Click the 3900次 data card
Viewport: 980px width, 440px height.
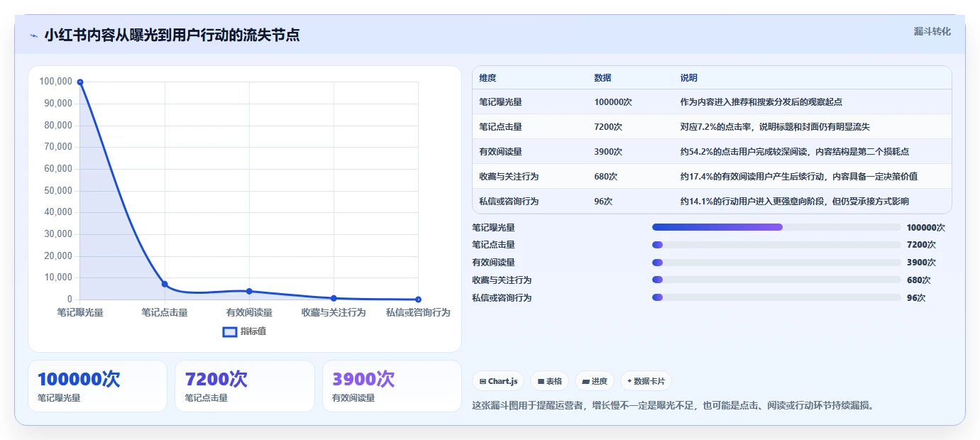(x=392, y=386)
